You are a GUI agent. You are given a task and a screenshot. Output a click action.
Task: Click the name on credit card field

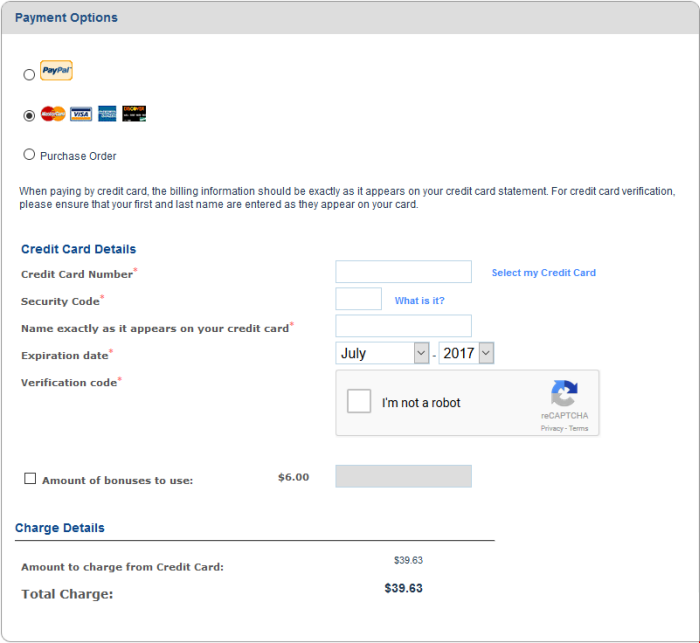[x=403, y=326]
